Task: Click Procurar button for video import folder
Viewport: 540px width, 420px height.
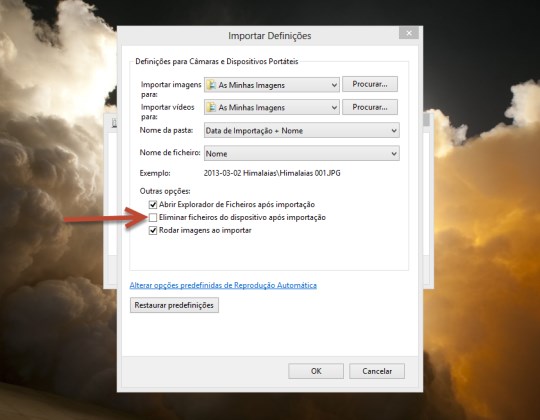Action: 370,107
